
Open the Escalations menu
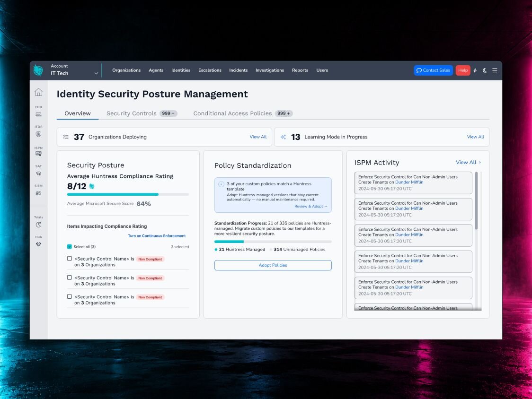(210, 70)
